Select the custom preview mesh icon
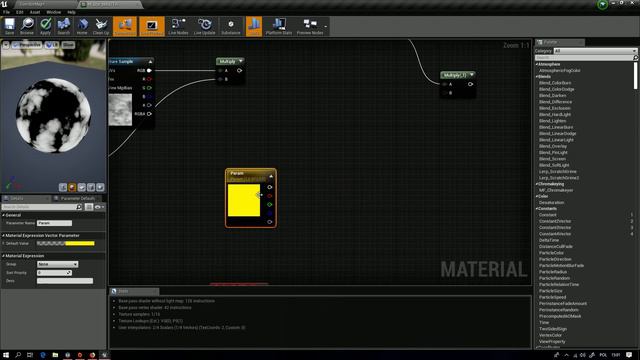 (100, 187)
